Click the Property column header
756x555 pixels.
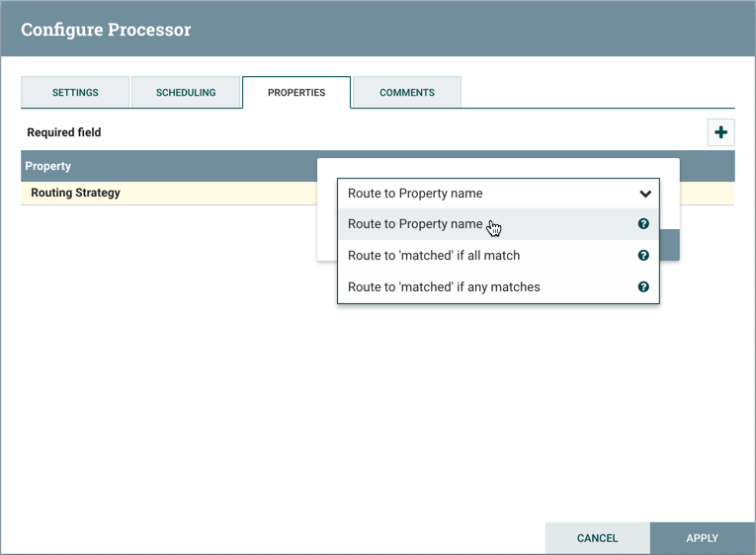48,166
